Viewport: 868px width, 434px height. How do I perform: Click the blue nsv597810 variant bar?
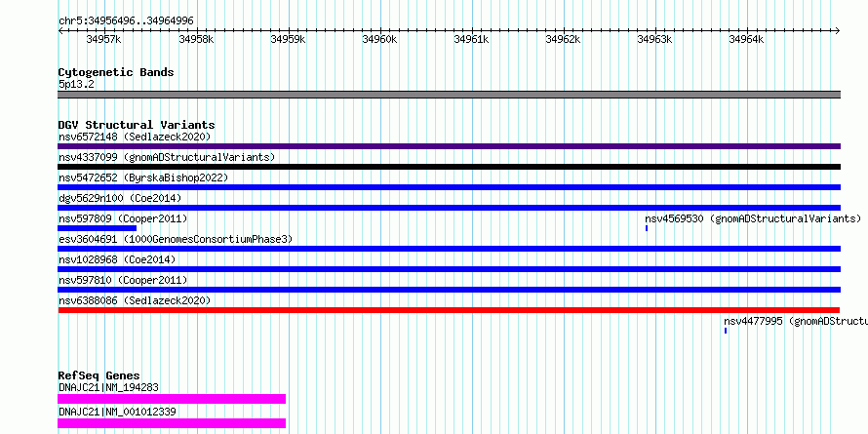point(449,290)
